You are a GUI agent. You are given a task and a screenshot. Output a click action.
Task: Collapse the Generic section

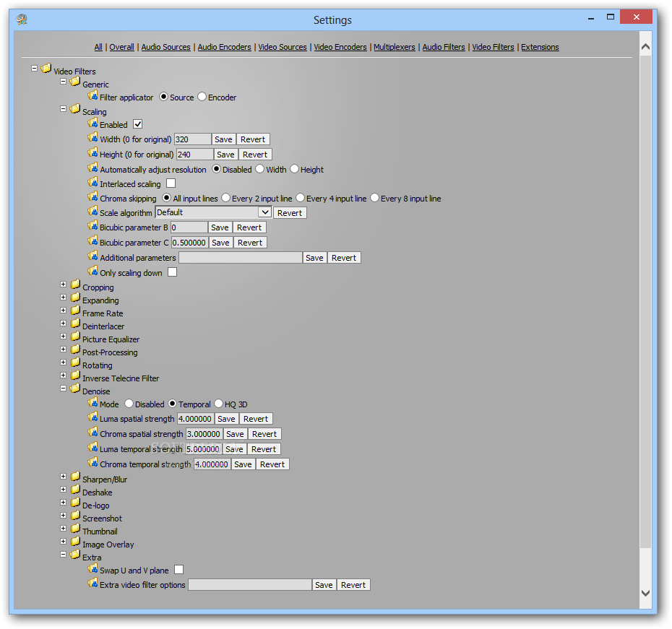pyautogui.click(x=63, y=82)
